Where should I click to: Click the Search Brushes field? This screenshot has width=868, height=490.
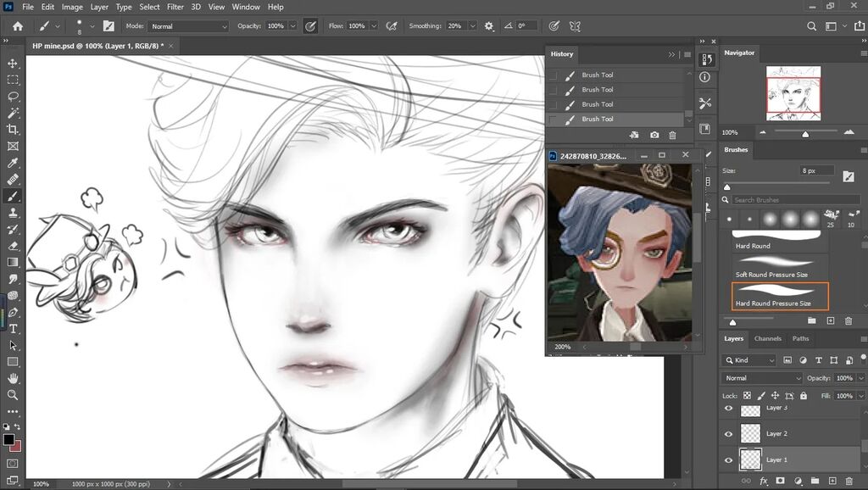click(x=796, y=200)
